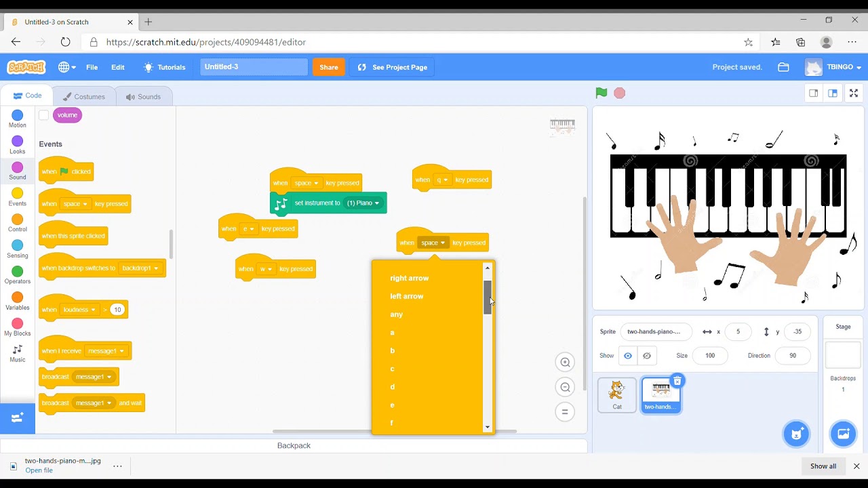
Task: Choose key 'c' from key list
Action: (x=392, y=369)
